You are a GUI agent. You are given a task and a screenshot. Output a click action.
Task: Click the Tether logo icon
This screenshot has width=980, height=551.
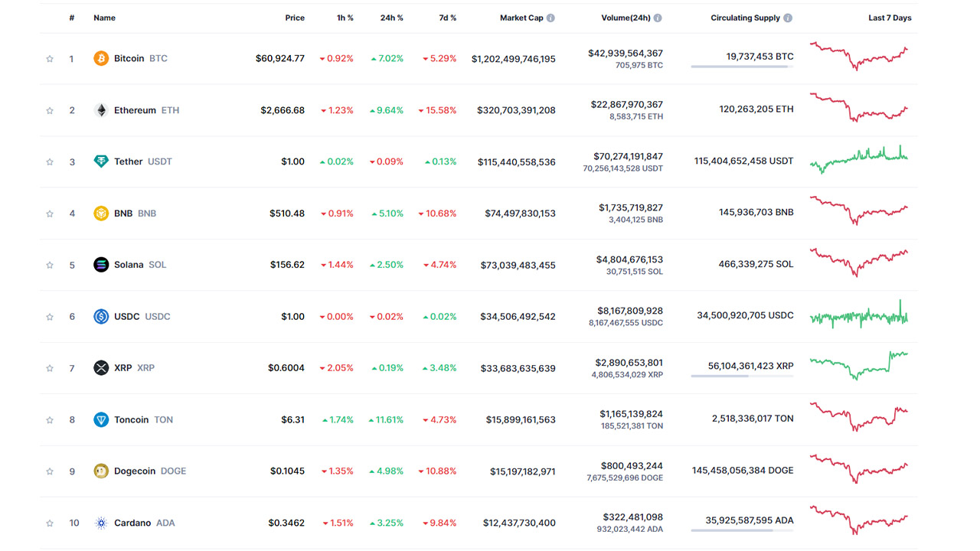pos(101,161)
